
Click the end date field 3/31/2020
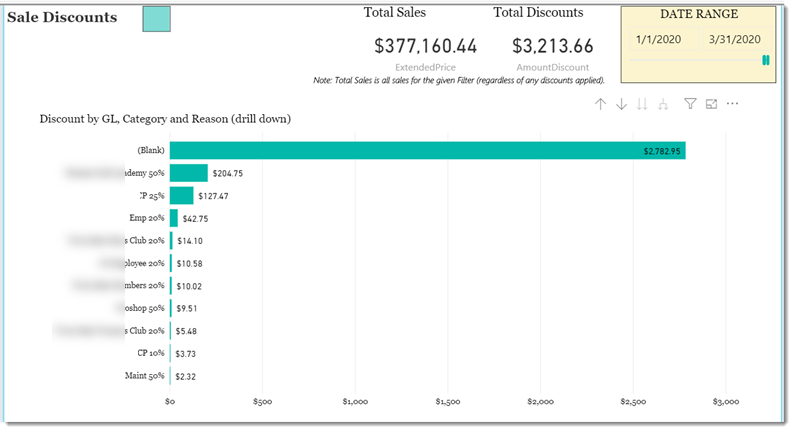click(735, 39)
